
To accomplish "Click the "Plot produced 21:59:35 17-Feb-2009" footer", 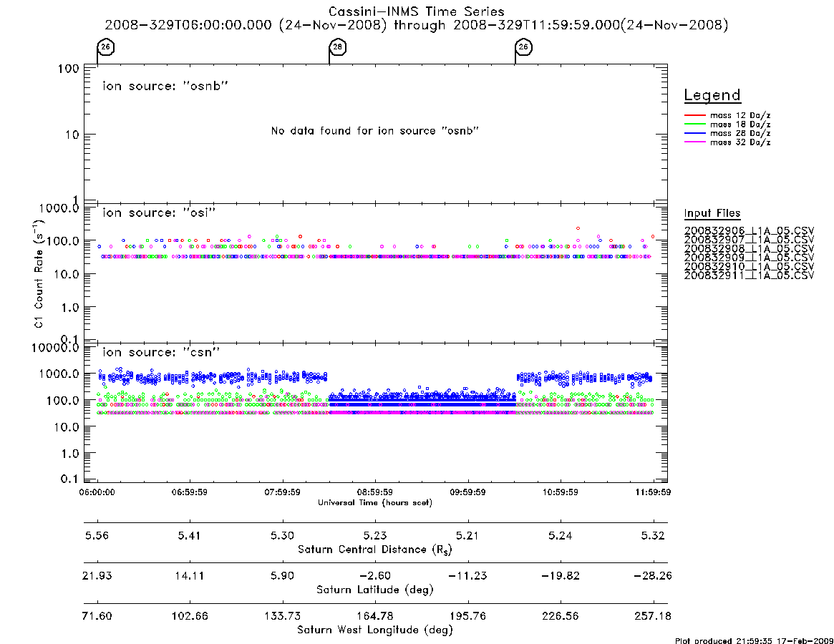I will [x=754, y=640].
